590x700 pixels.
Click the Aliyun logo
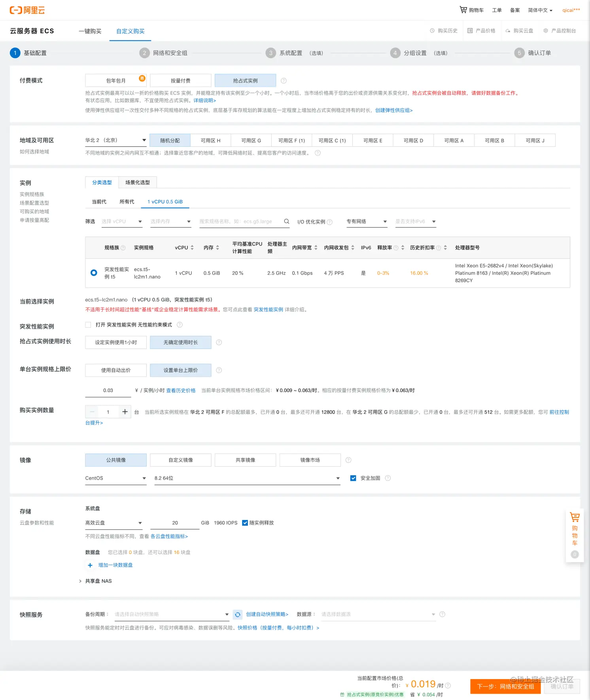27,10
